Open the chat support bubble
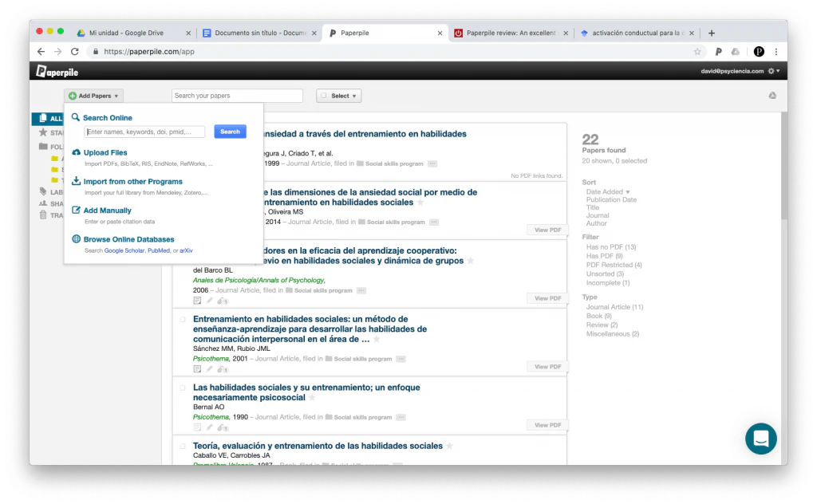The height and width of the screenshot is (504, 817). 760,439
